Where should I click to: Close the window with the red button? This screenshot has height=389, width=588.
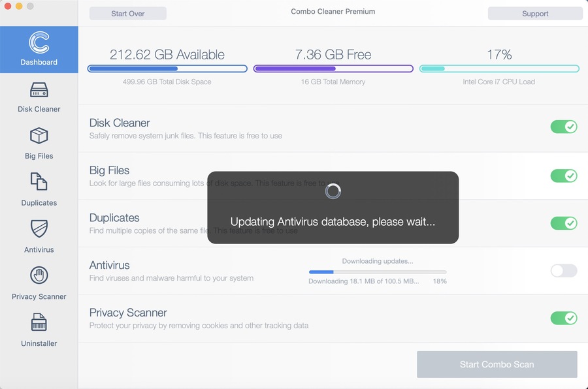pos(7,6)
